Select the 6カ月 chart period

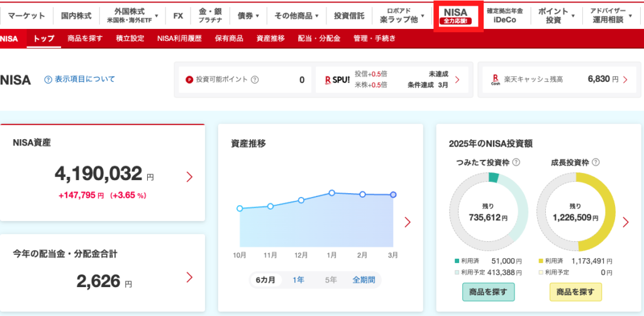point(266,280)
